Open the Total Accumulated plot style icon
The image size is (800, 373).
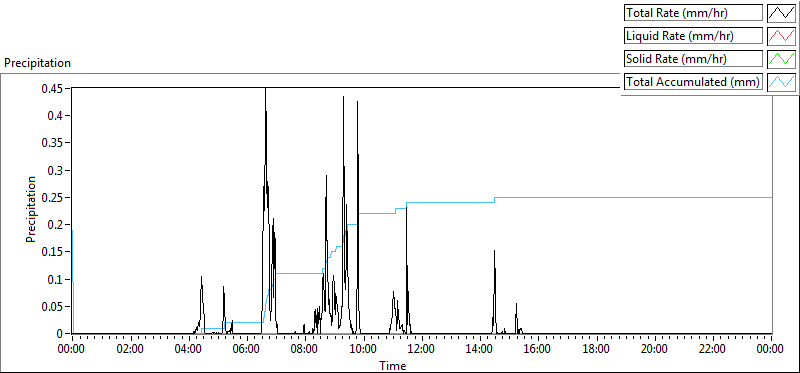(782, 82)
